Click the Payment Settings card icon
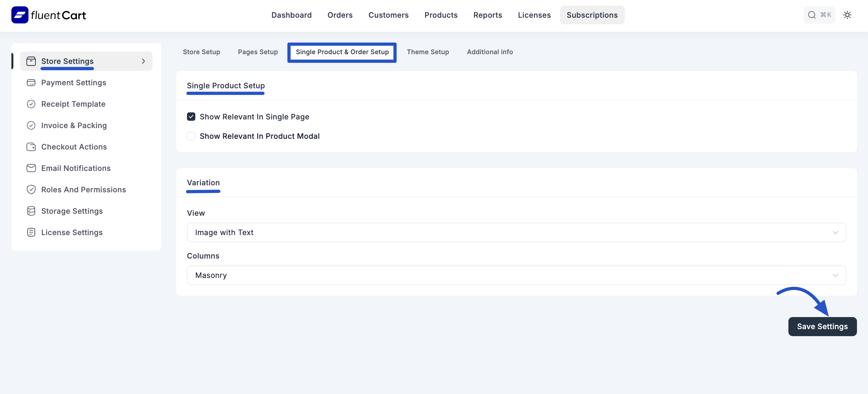The image size is (868, 394). point(31,82)
